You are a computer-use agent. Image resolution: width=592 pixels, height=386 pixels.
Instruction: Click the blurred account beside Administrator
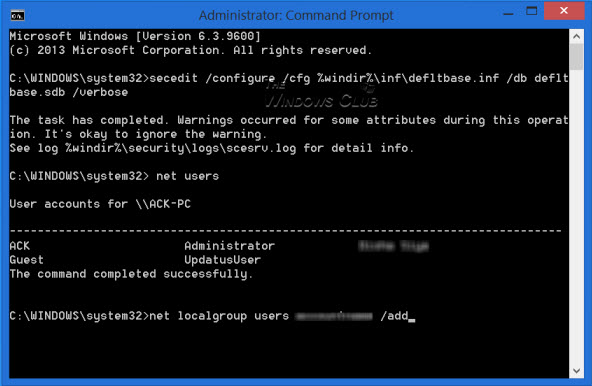[x=393, y=246]
